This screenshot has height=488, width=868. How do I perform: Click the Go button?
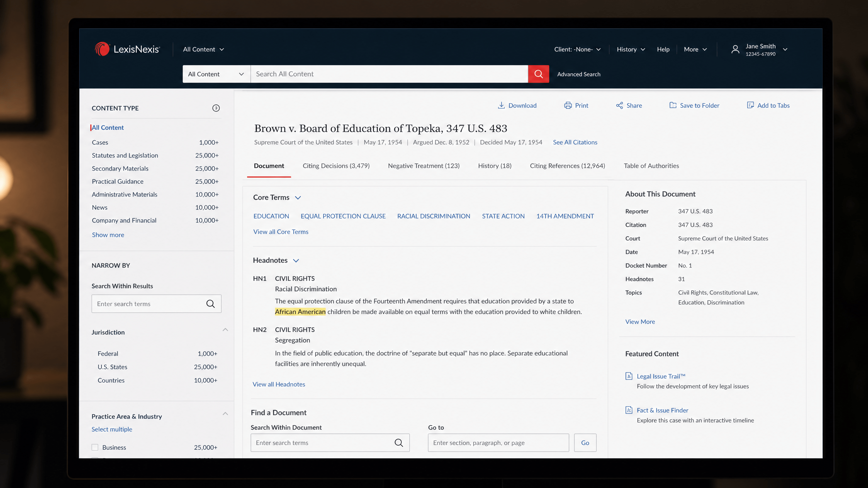(585, 443)
